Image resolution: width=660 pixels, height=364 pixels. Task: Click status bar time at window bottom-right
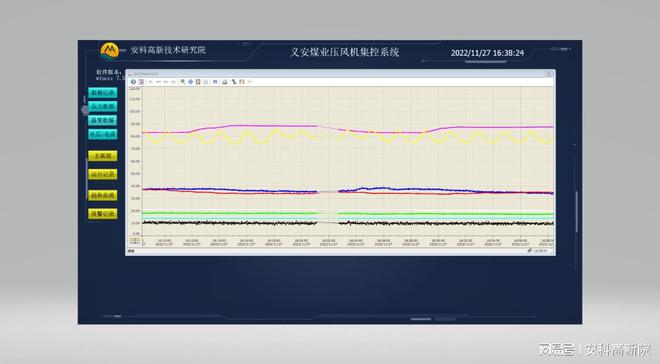540,251
